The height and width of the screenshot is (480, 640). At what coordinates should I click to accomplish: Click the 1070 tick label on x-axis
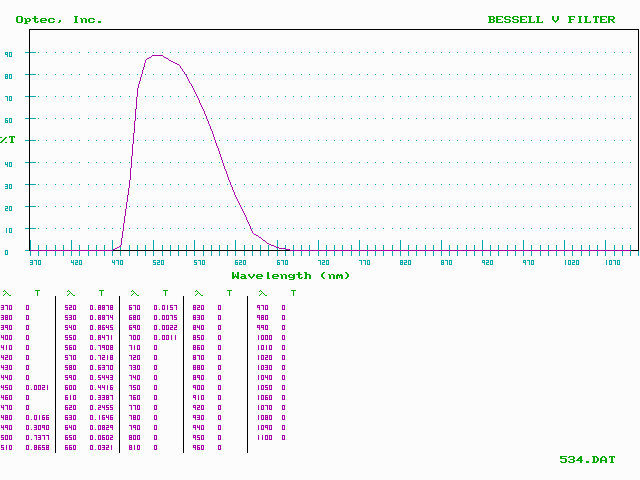(610, 262)
